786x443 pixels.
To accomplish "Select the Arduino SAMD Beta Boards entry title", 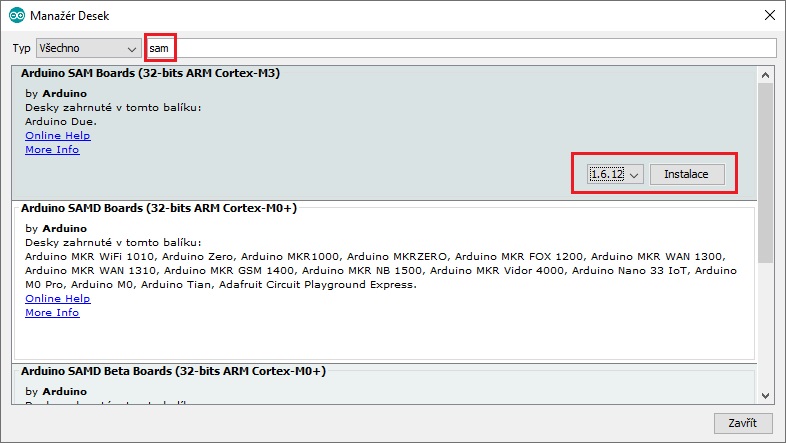I will (173, 371).
